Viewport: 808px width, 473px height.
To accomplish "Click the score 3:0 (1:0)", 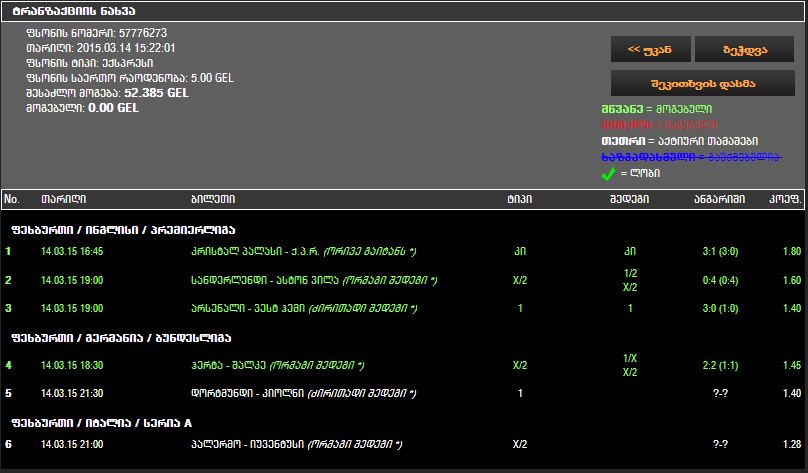I will coord(720,308).
